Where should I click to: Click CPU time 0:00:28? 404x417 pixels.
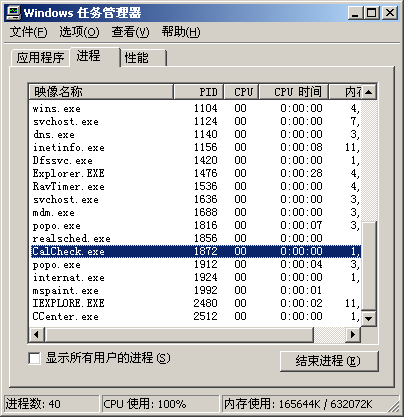(x=301, y=173)
